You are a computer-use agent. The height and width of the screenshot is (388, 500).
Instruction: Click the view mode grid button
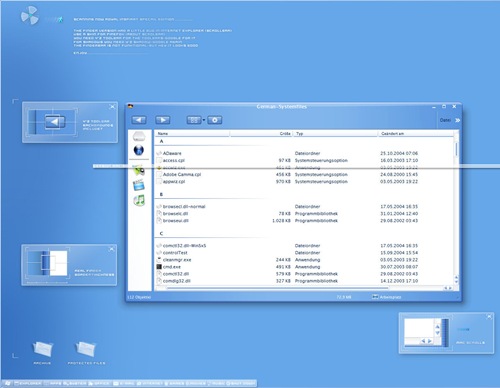point(194,120)
